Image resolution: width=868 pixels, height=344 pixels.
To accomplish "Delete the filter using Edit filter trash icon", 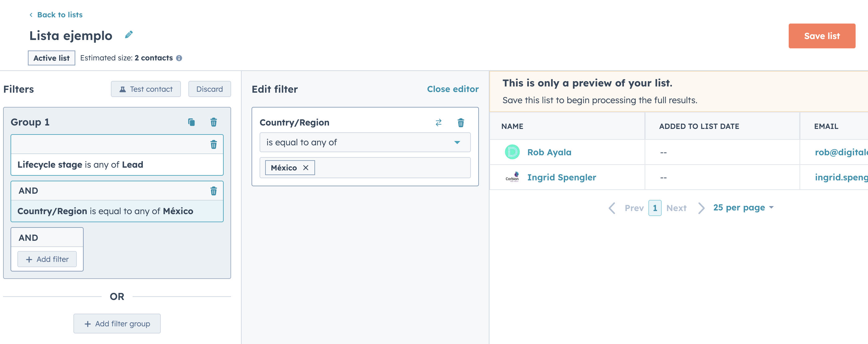I will (461, 122).
